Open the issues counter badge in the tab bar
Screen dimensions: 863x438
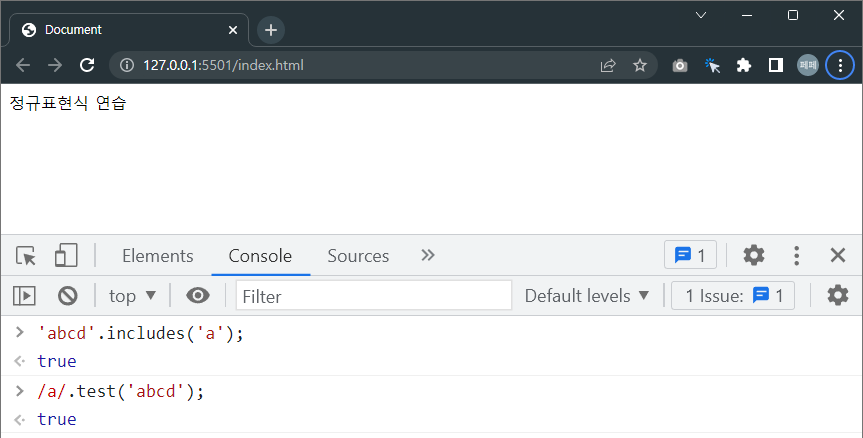[x=690, y=255]
